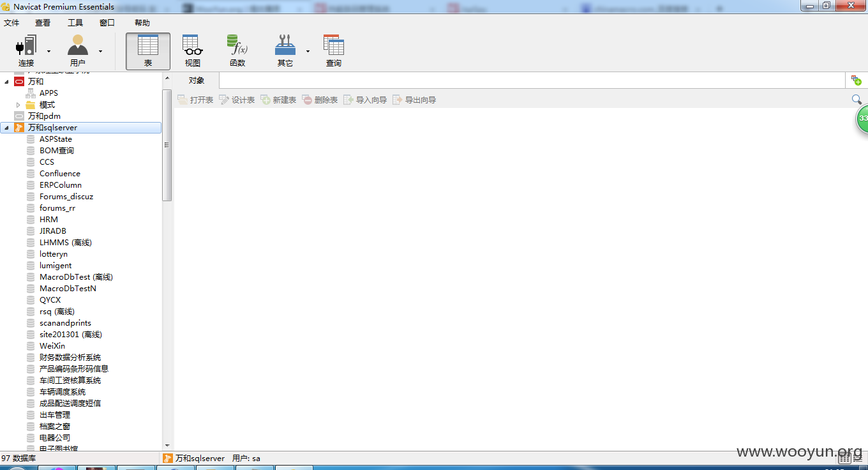Select the BOM查询 database
The width and height of the screenshot is (868, 470).
56,151
